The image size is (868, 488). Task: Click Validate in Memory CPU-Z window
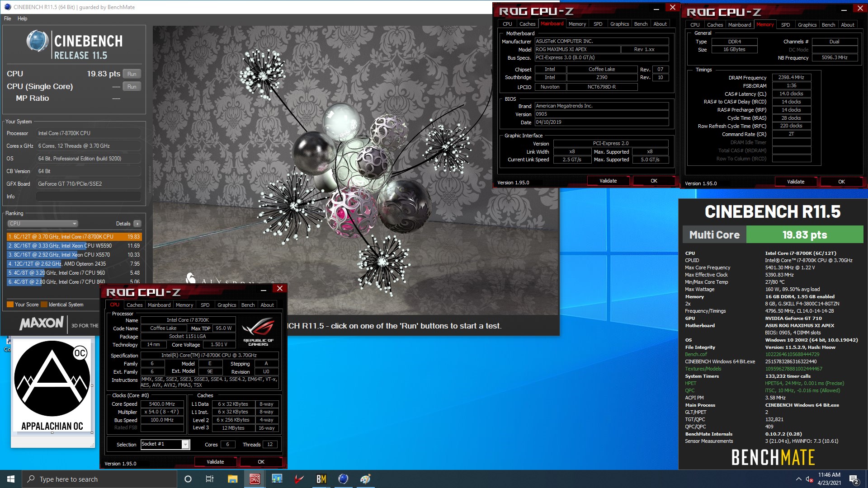tap(796, 182)
